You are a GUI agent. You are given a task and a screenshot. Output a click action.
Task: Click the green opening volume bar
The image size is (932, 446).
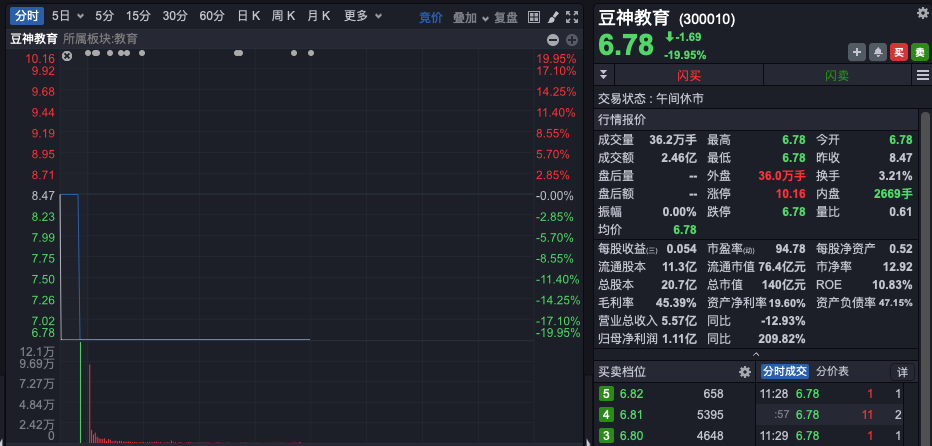pyautogui.click(x=80, y=392)
